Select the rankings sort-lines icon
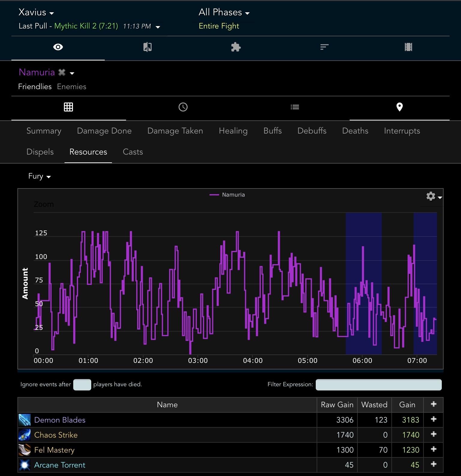This screenshot has width=461, height=476. point(324,47)
